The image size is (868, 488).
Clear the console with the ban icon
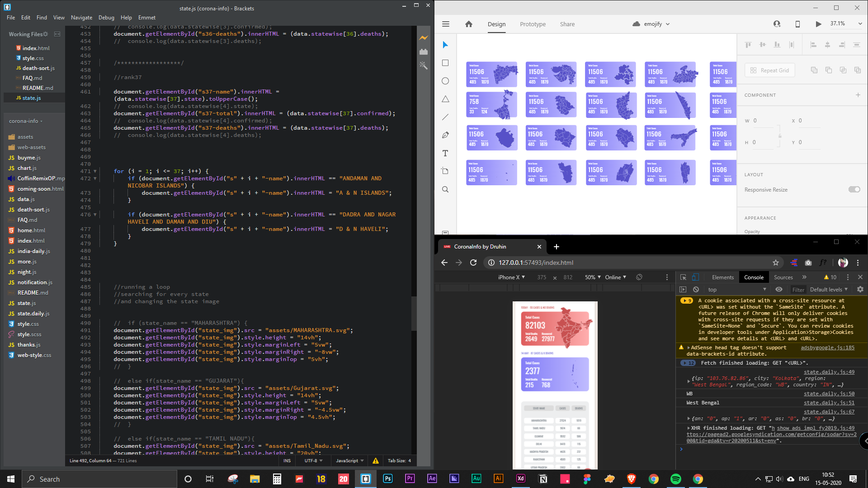(x=696, y=290)
